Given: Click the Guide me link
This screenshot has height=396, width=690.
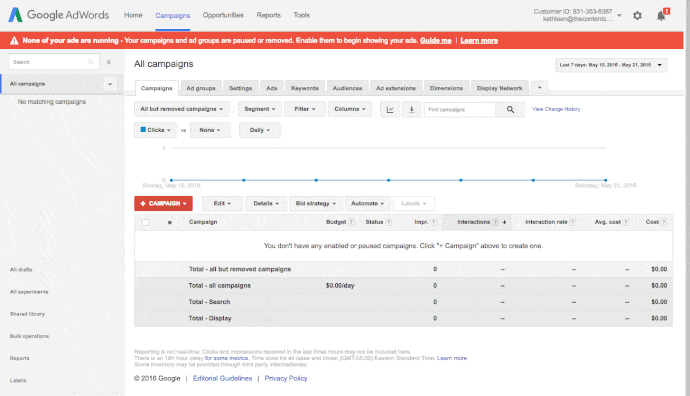Looking at the screenshot, I should (x=436, y=40).
